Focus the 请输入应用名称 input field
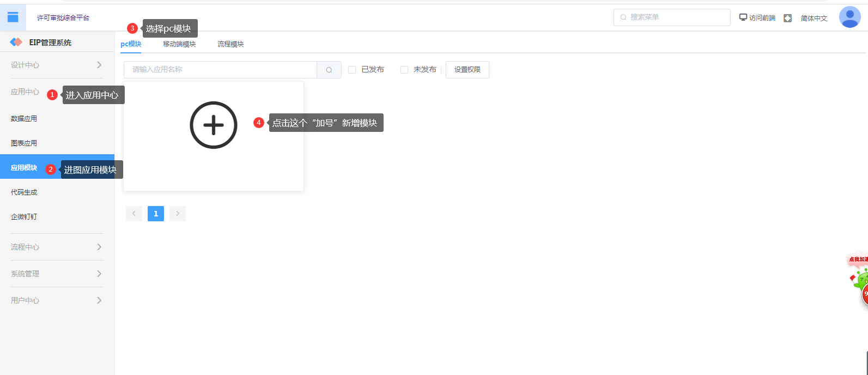Image resolution: width=868 pixels, height=375 pixels. (221, 70)
